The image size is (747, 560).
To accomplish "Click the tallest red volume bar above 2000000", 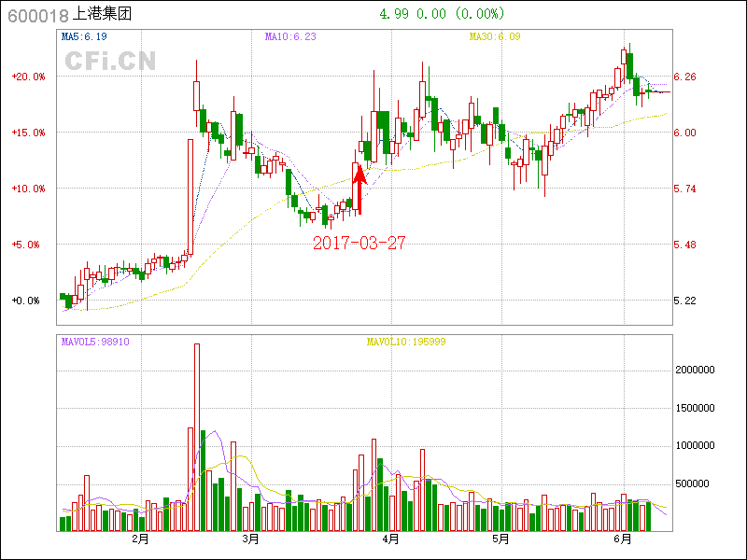I will point(197,437).
